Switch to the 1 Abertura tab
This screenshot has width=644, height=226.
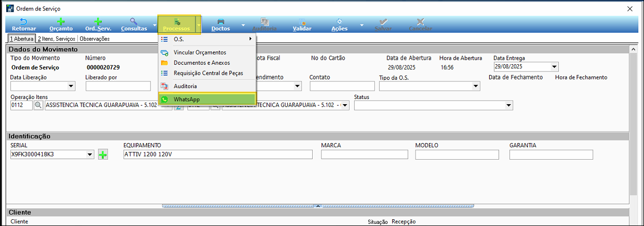pos(21,38)
